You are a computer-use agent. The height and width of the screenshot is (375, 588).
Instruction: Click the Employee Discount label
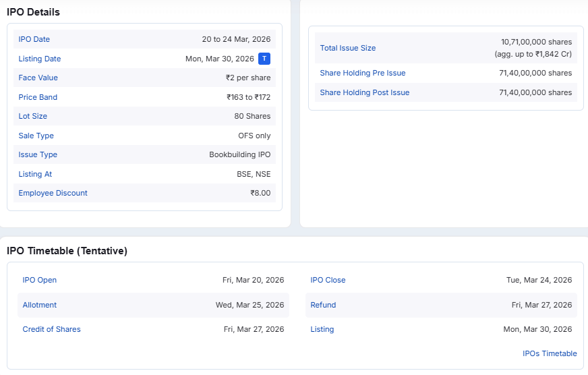[x=53, y=193]
